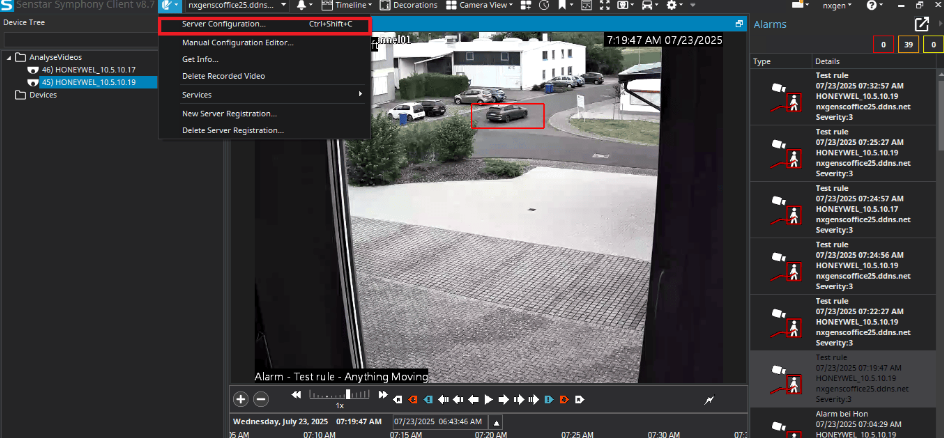Click the fullscreen expand icon in toolbar
The height and width of the screenshot is (438, 944).
[x=604, y=6]
